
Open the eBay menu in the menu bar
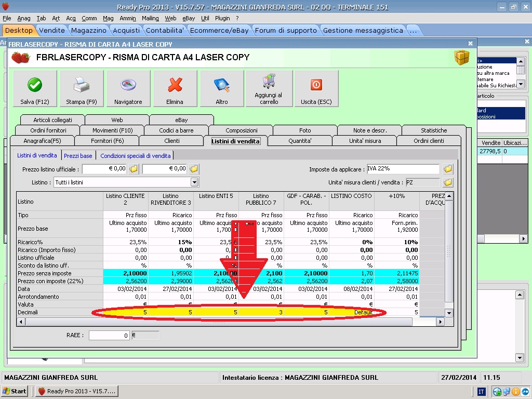(x=189, y=18)
